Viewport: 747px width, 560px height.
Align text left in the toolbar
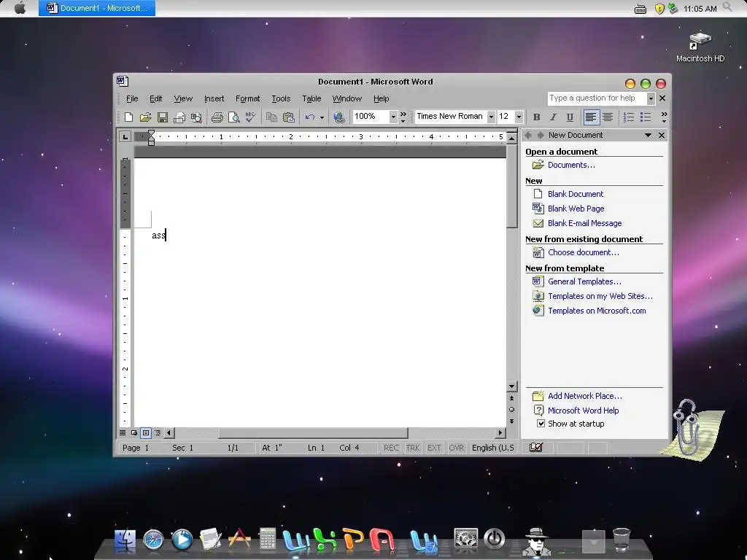[x=591, y=117]
